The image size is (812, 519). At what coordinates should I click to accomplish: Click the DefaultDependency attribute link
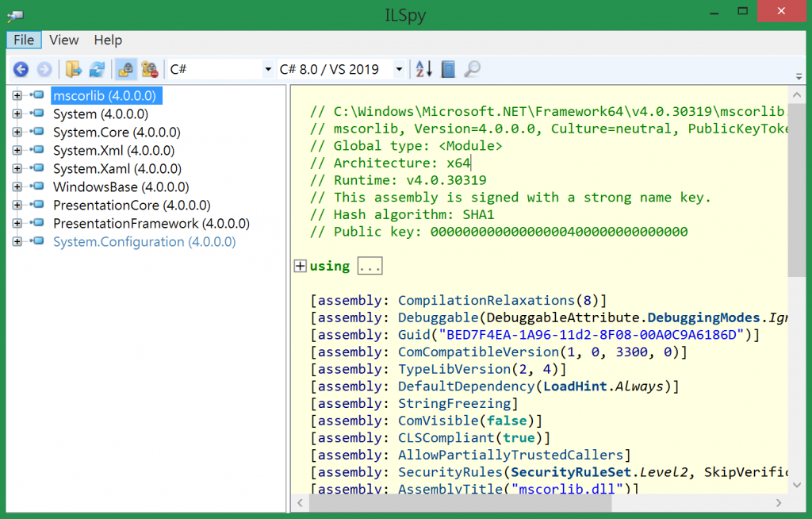[466, 386]
